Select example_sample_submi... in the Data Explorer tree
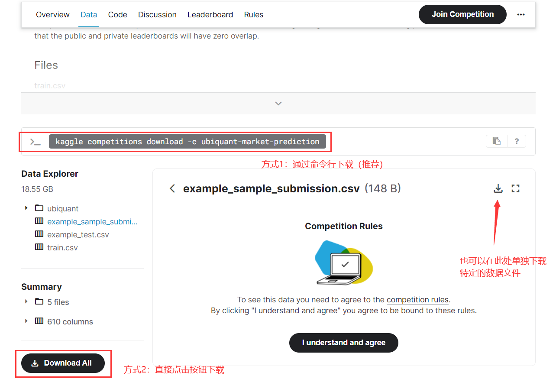The height and width of the screenshot is (392, 556). pyautogui.click(x=92, y=221)
